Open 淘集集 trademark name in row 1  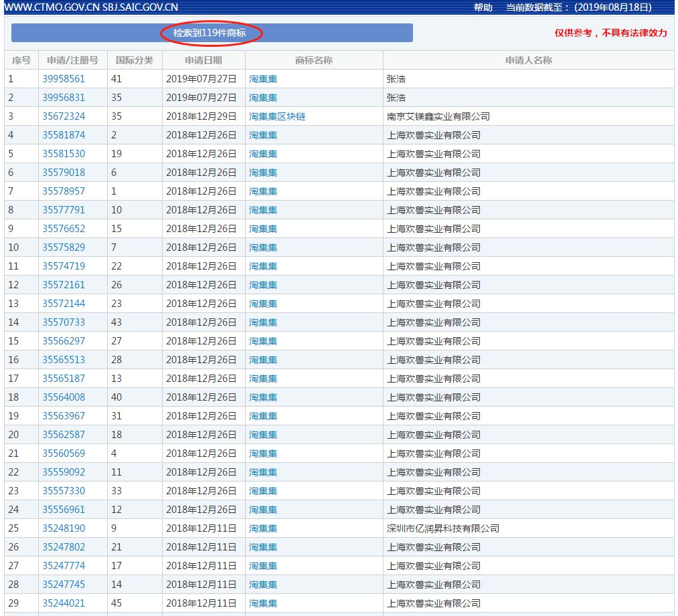(263, 79)
